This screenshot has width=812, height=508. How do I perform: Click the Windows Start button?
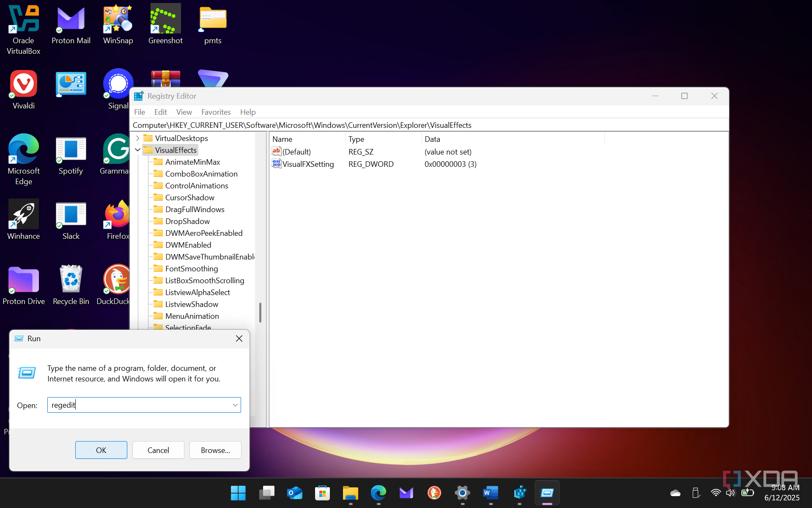click(x=238, y=493)
